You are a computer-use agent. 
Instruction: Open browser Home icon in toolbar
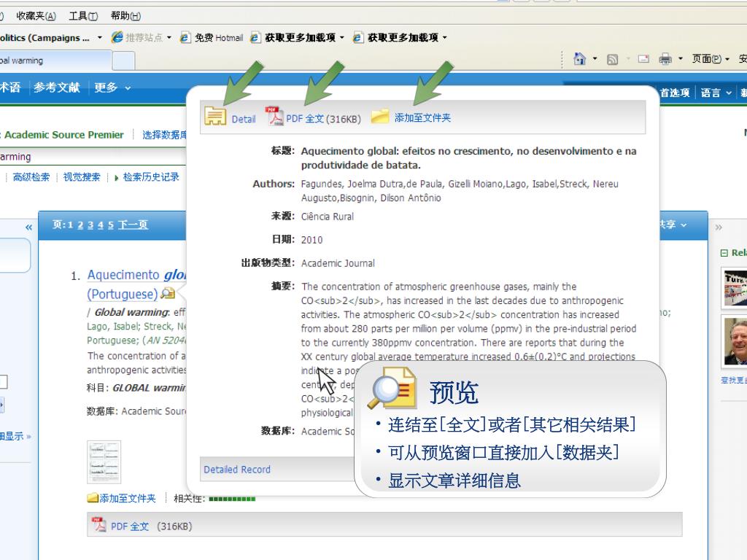(579, 58)
